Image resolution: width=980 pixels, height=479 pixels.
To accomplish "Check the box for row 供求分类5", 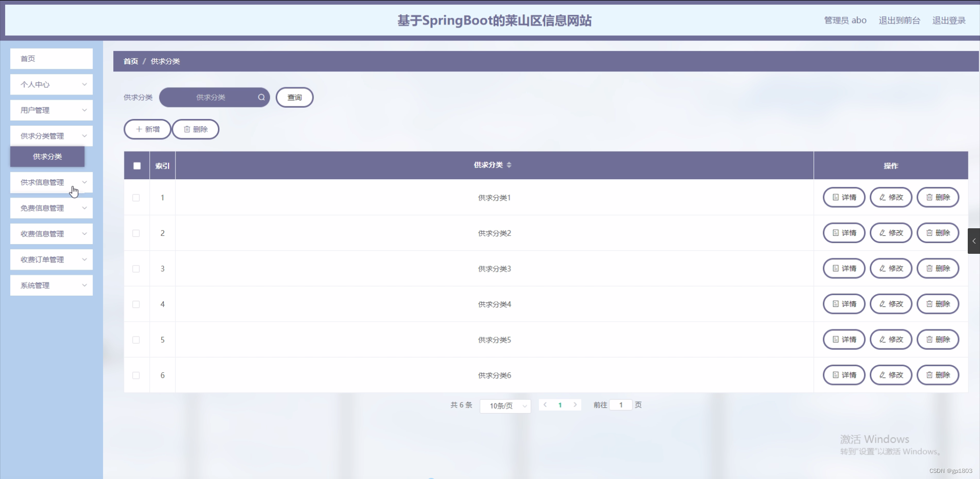I will coord(136,340).
